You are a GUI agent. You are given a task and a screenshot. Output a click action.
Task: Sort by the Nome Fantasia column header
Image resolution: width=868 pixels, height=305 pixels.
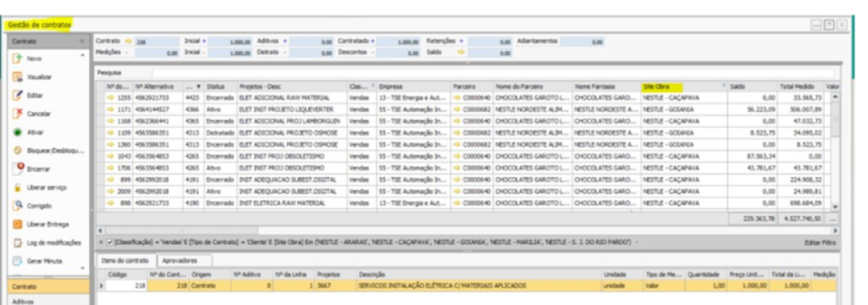[606, 87]
